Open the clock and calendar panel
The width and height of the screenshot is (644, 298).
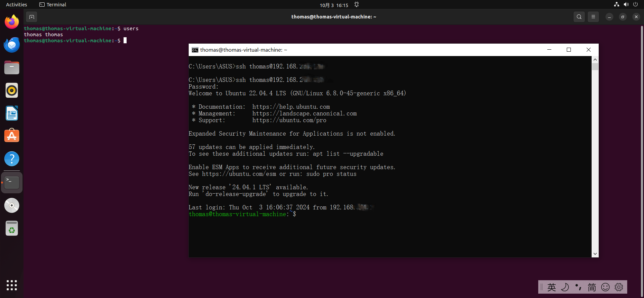[334, 5]
